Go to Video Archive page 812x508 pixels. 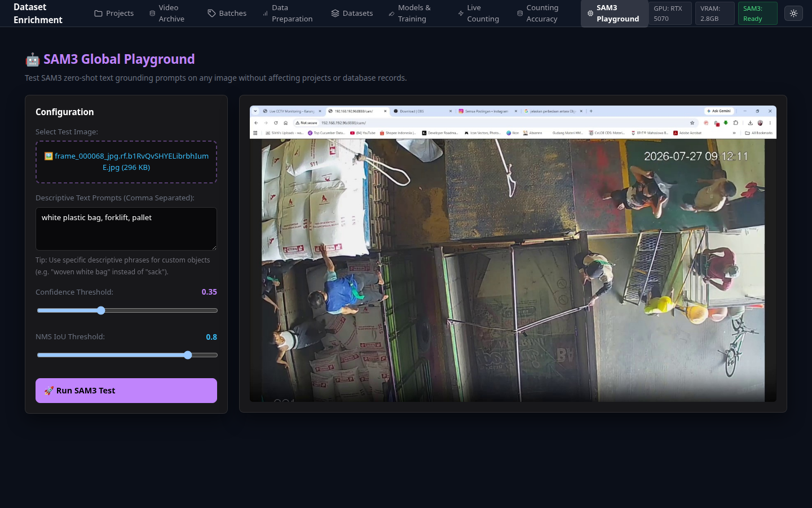point(167,14)
